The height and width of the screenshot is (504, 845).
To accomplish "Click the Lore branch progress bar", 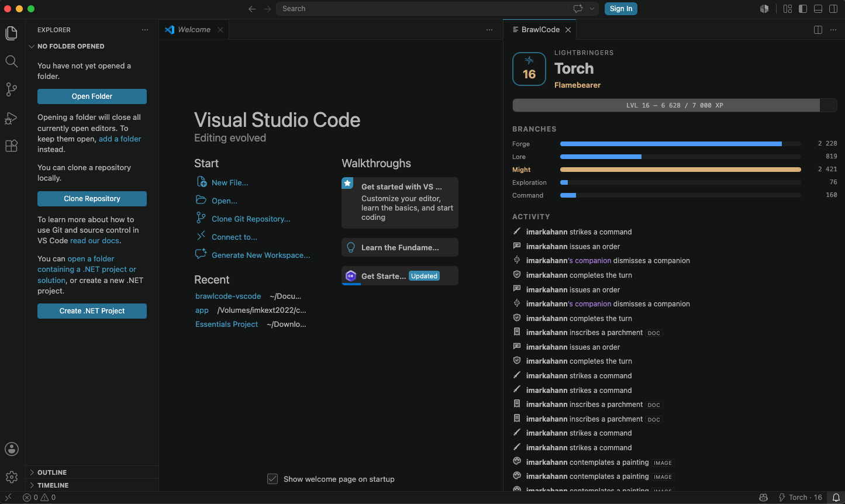I will coord(681,157).
